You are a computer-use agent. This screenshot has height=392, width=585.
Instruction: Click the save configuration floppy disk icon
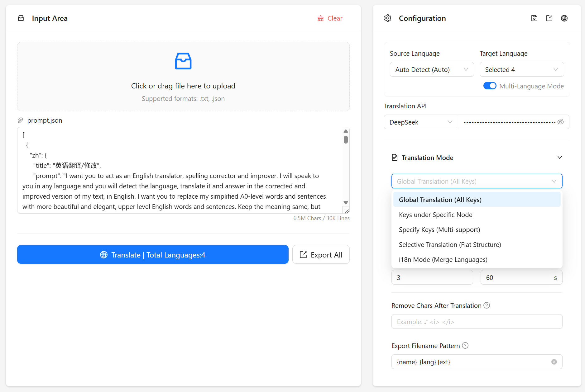(x=534, y=18)
